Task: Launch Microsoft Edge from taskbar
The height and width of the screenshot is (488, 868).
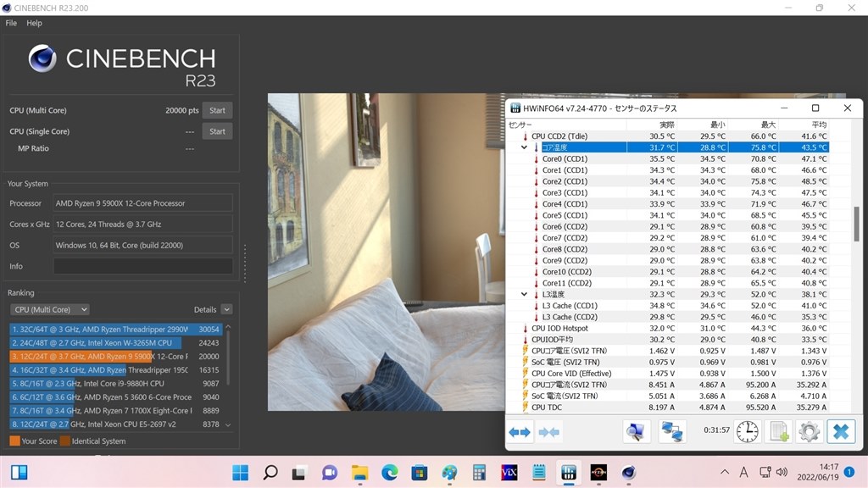Action: click(x=390, y=473)
